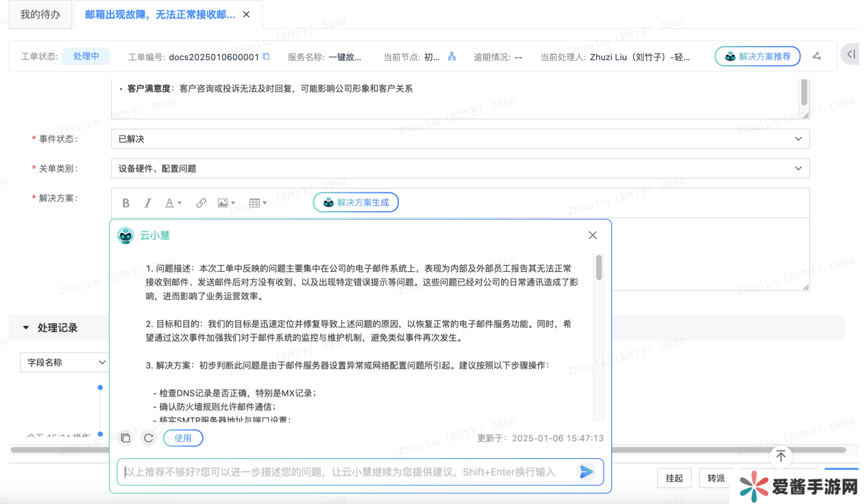Collapse the 处理记录 section
This screenshot has height=504, width=867.
click(27, 328)
